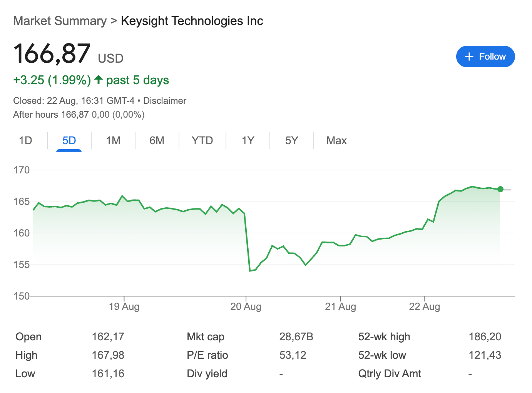The height and width of the screenshot is (393, 532).
Task: Click the Market Summary breadcrumb link
Action: pos(60,21)
